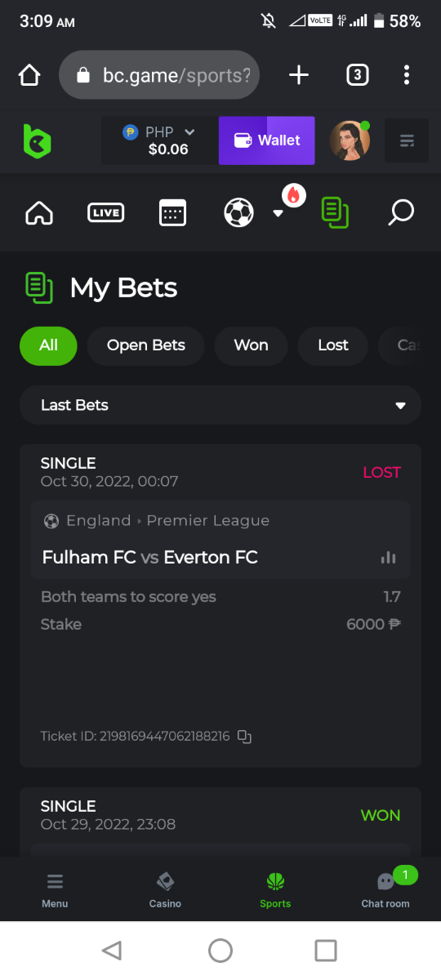Open the BC.Game logo home
Image resolution: width=441 pixels, height=980 pixels.
coord(37,141)
